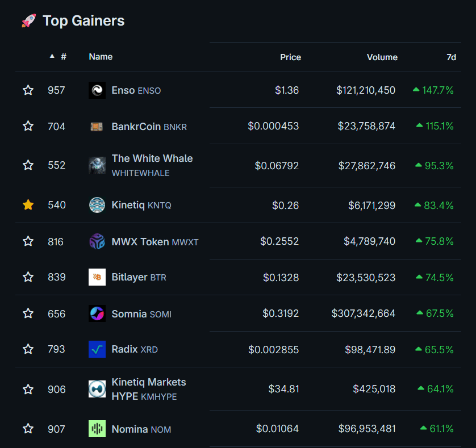Click the Kinetiq KNTQ logo
Screen dimensions: 476x448
(x=97, y=205)
